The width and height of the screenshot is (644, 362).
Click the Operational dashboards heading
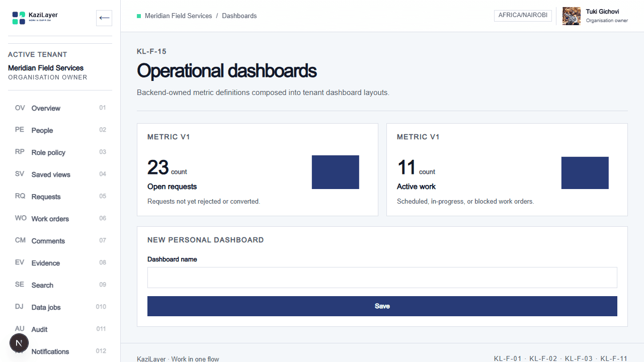(227, 71)
